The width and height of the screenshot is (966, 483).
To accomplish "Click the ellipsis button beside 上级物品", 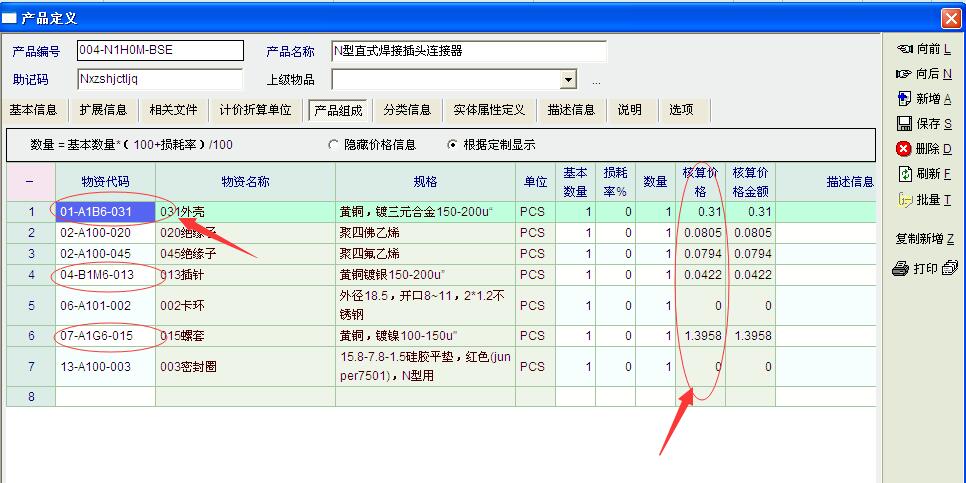I will 596,81.
